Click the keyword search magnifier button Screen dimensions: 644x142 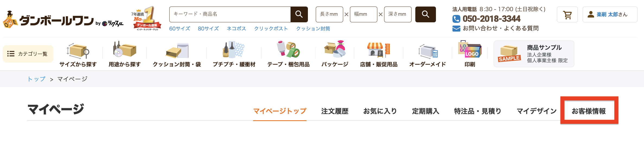299,14
